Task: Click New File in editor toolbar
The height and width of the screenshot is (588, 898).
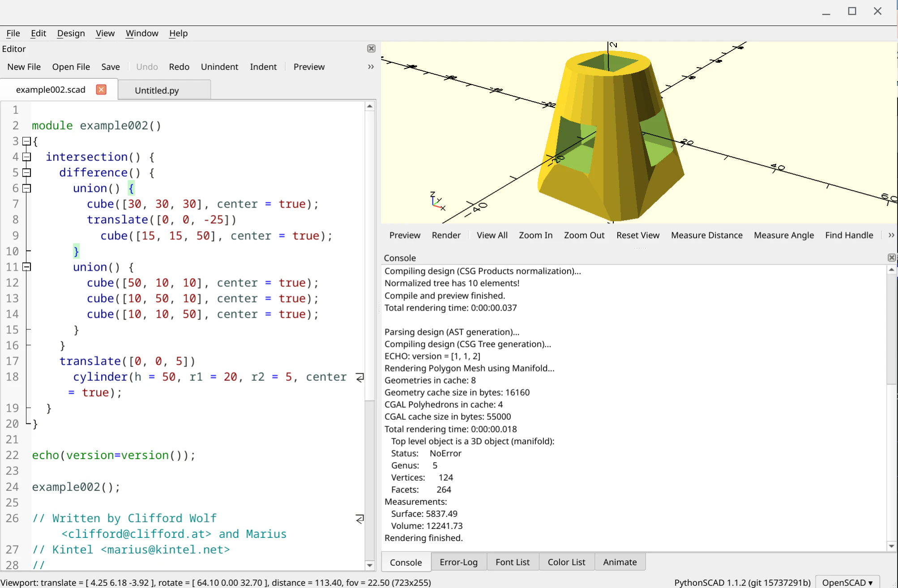Action: [24, 67]
